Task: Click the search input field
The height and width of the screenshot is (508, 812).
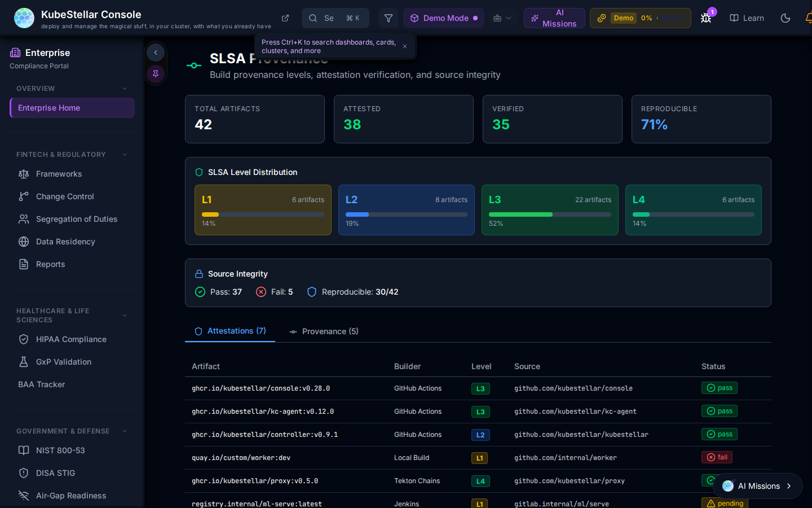Action: [x=335, y=18]
